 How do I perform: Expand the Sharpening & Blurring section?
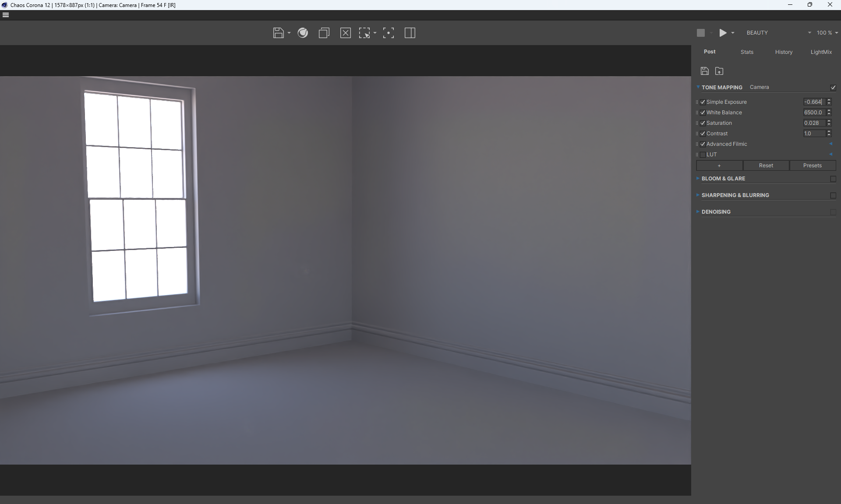pos(735,195)
